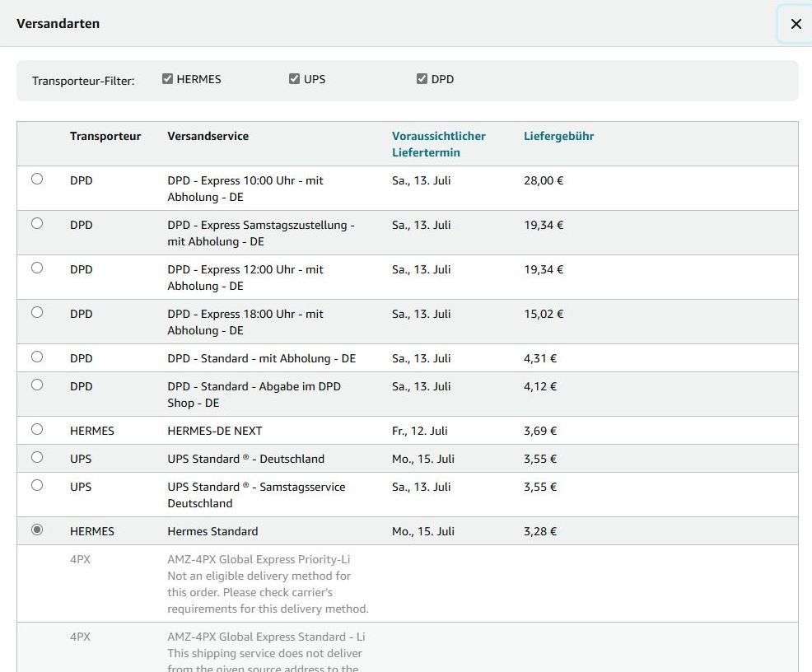The height and width of the screenshot is (672, 812).
Task: Click 'DPD - Express 18:00 Uhr' service text
Action: pos(245,322)
